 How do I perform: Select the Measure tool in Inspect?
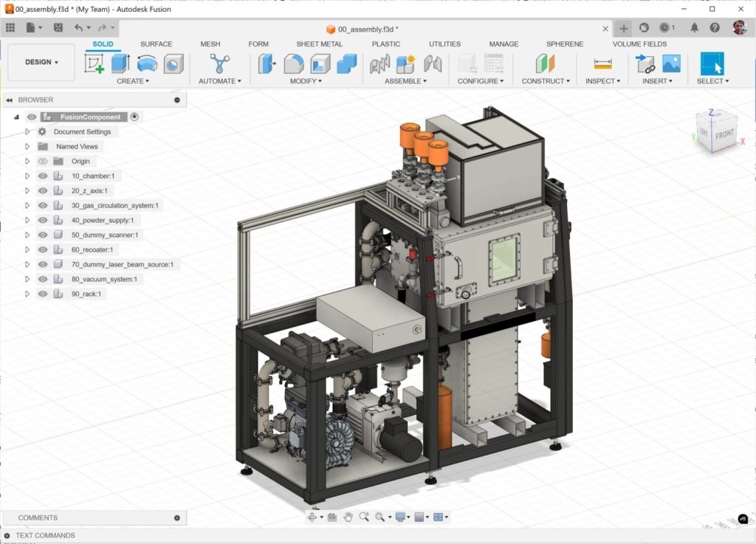(x=603, y=64)
